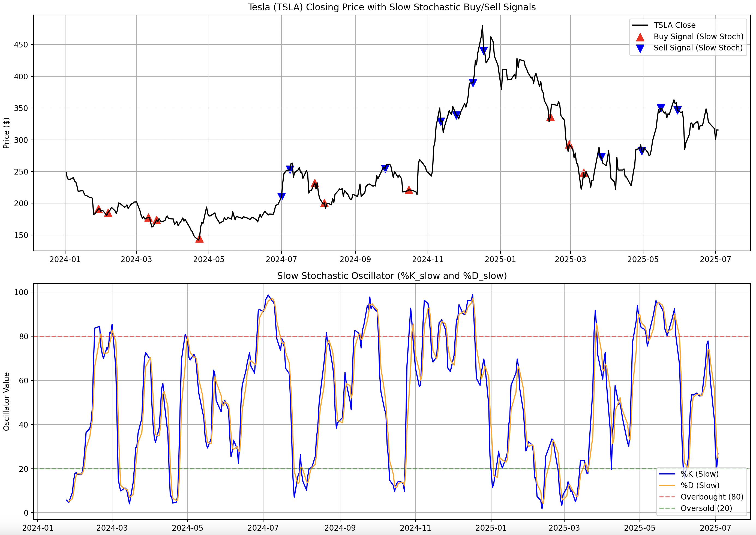Click the TSLA Close black line legend sample
This screenshot has width=756, height=535.
click(640, 25)
